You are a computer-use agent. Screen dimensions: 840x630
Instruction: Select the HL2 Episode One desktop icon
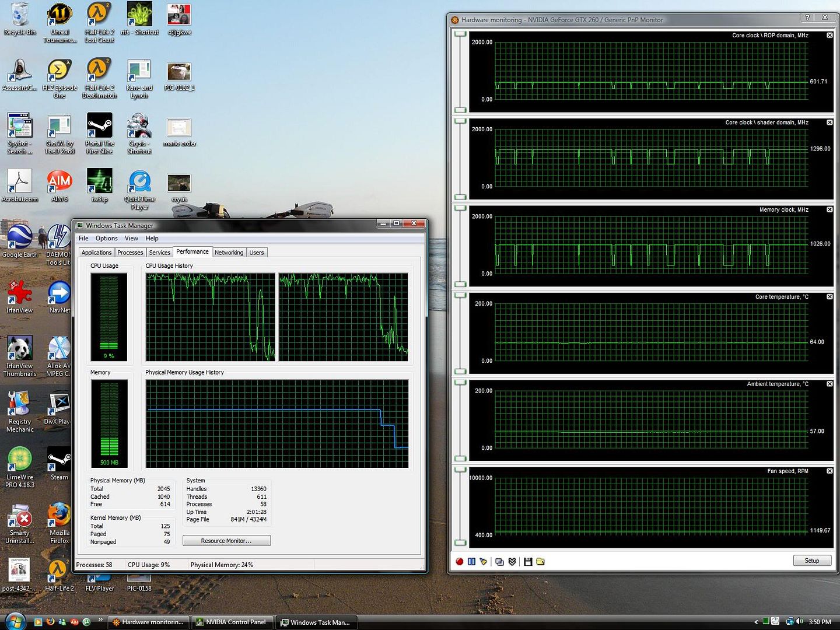click(60, 78)
